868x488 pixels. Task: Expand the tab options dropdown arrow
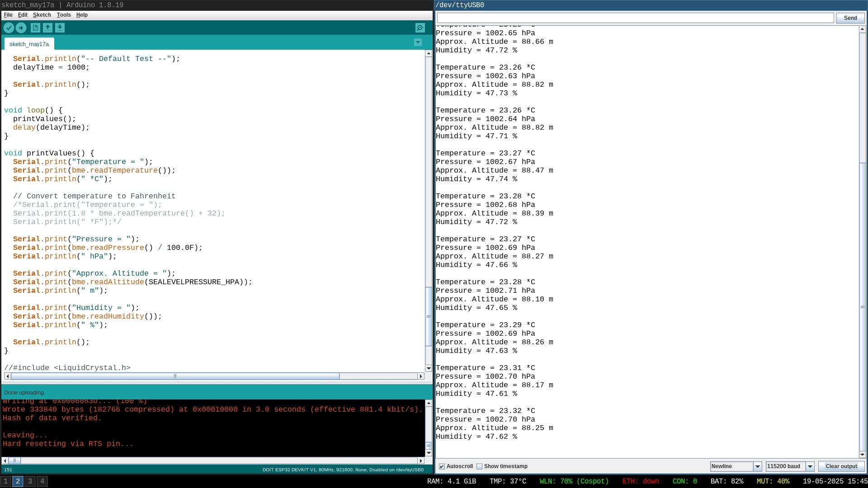pos(418,42)
